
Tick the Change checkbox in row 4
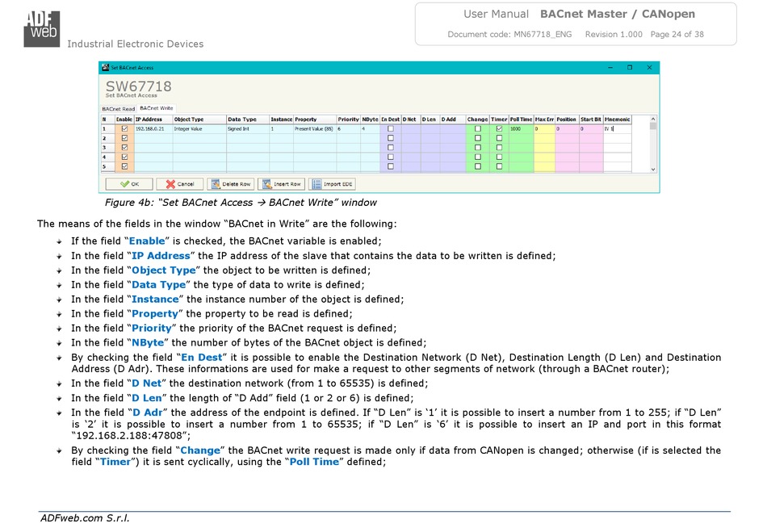point(478,157)
